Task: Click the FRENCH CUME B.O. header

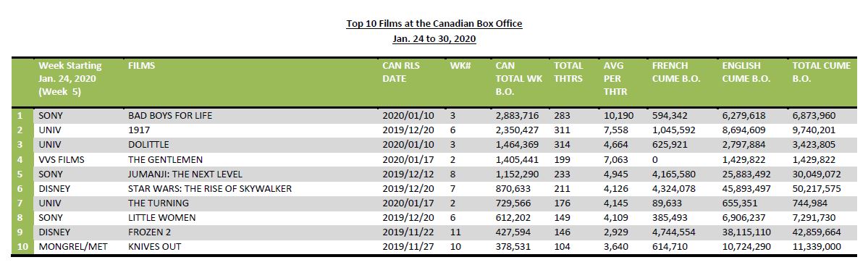Action: [x=676, y=72]
